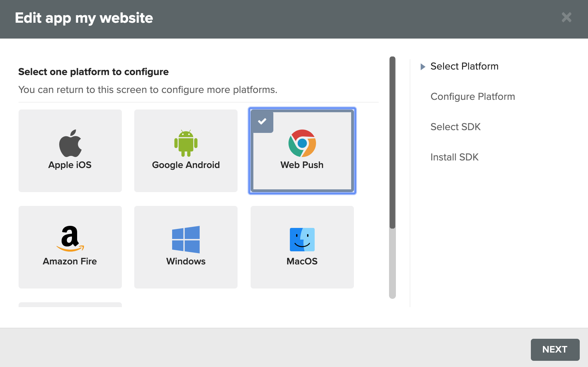Click the 'You can return to this screen' text

(148, 90)
